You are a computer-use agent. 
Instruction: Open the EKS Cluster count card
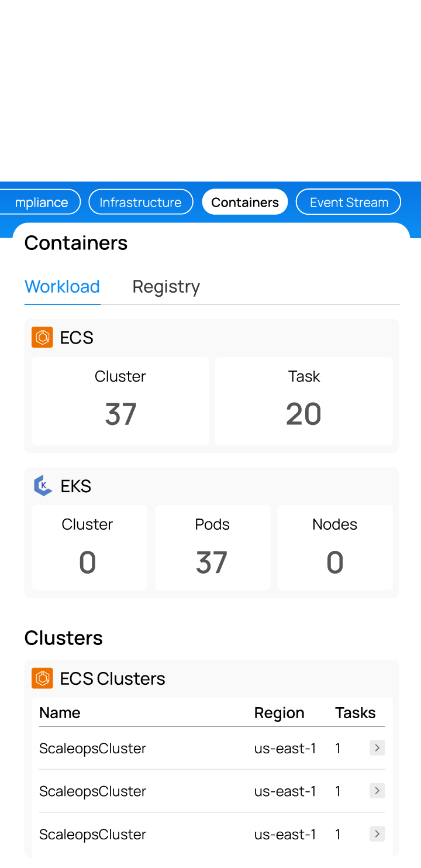[x=88, y=547]
